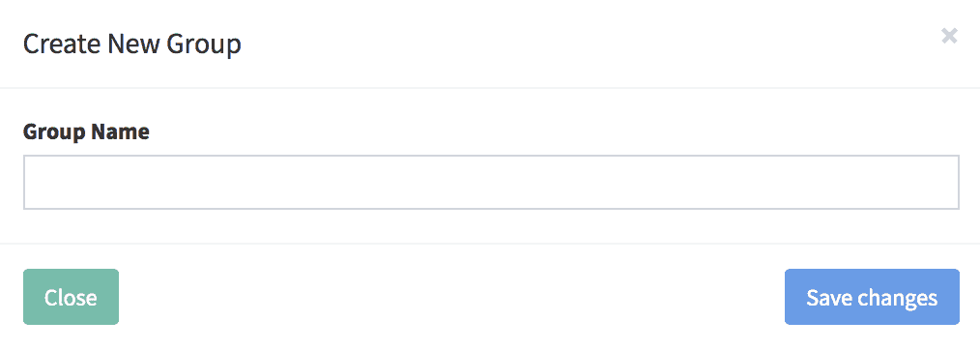Select the teal Close footer button
The width and height of the screenshot is (980, 350).
point(71,297)
